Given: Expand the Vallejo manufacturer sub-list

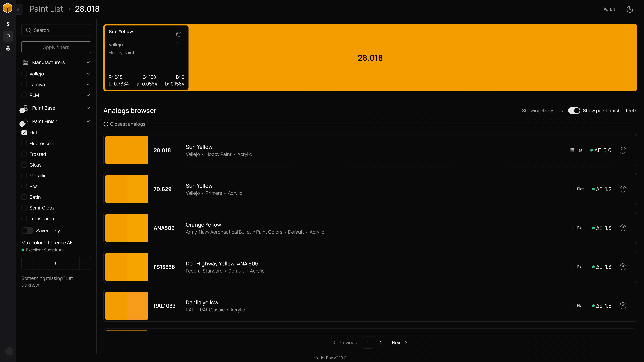Looking at the screenshot, I should point(88,74).
